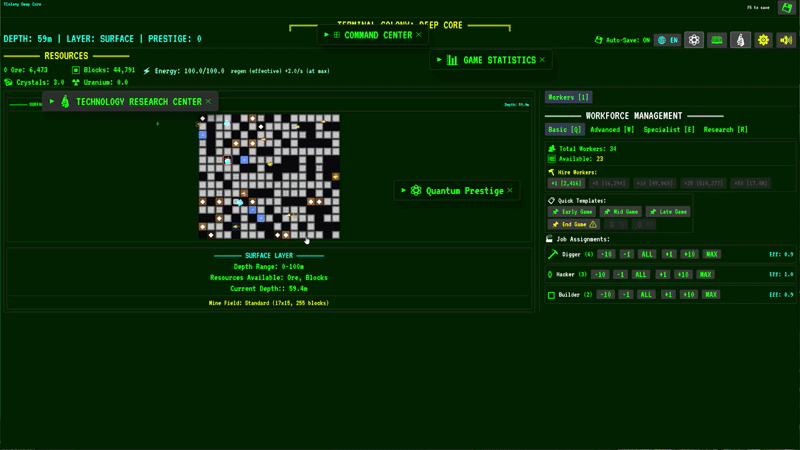Open the microscope research icon in toolbar
Screen dimensions: 800x450
[x=740, y=40]
